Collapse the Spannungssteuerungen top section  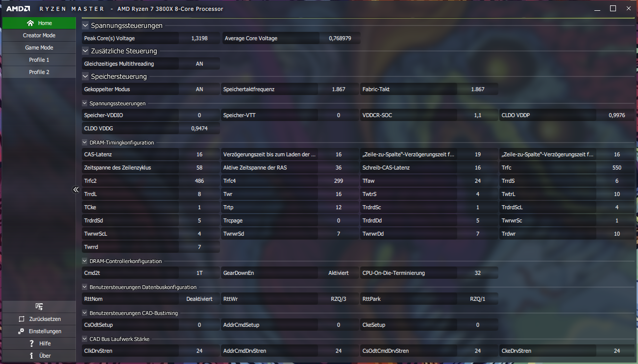[x=85, y=25]
